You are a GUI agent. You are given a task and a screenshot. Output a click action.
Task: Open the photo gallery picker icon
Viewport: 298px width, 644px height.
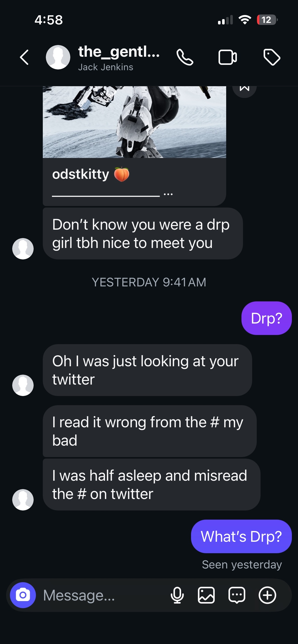(206, 595)
